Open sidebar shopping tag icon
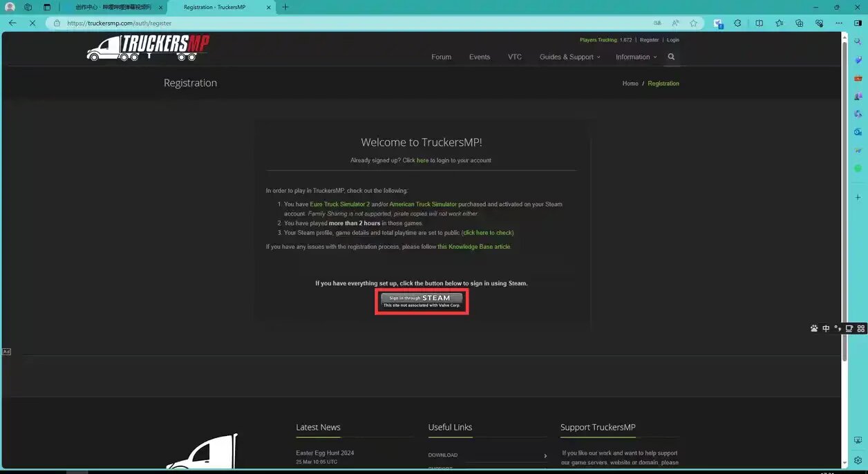 [x=858, y=60]
